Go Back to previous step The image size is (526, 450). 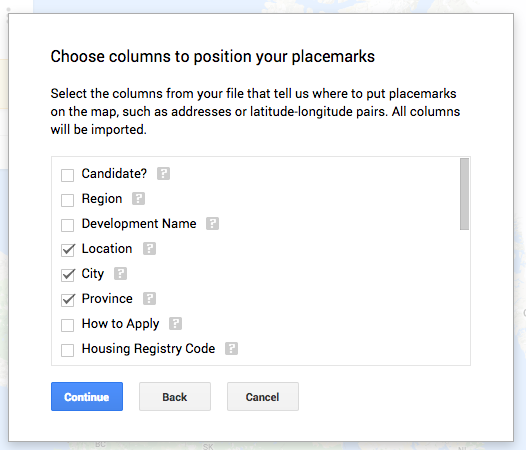pos(175,397)
